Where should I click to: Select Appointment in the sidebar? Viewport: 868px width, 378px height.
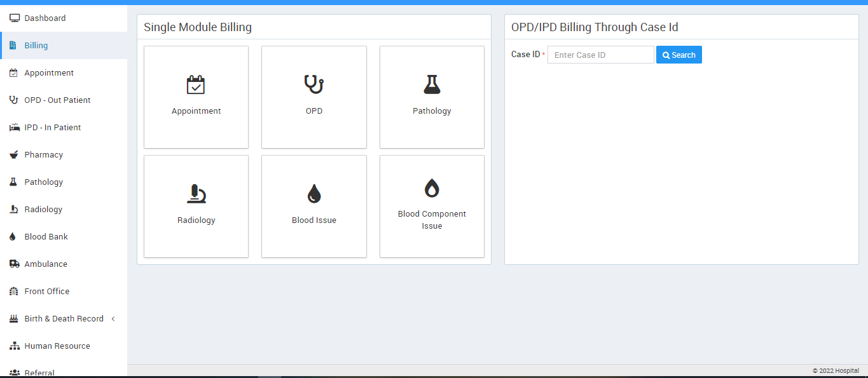coord(49,73)
